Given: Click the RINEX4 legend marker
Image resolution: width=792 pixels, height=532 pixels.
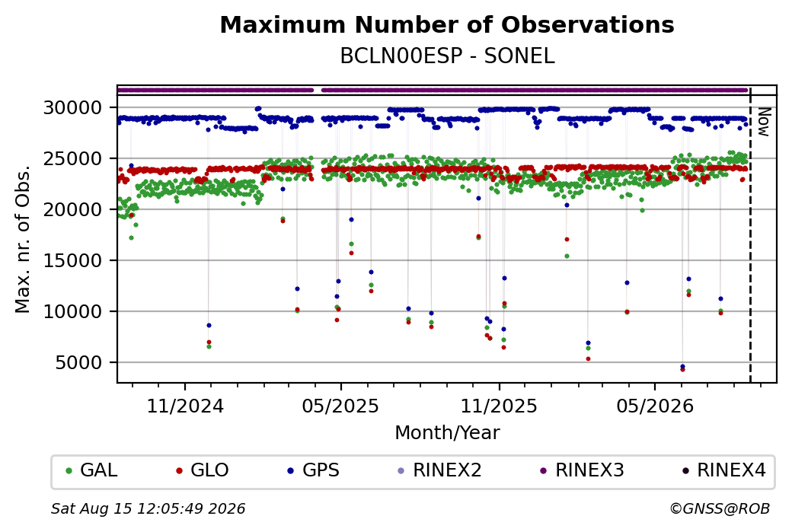Looking at the screenshot, I should click(685, 471).
